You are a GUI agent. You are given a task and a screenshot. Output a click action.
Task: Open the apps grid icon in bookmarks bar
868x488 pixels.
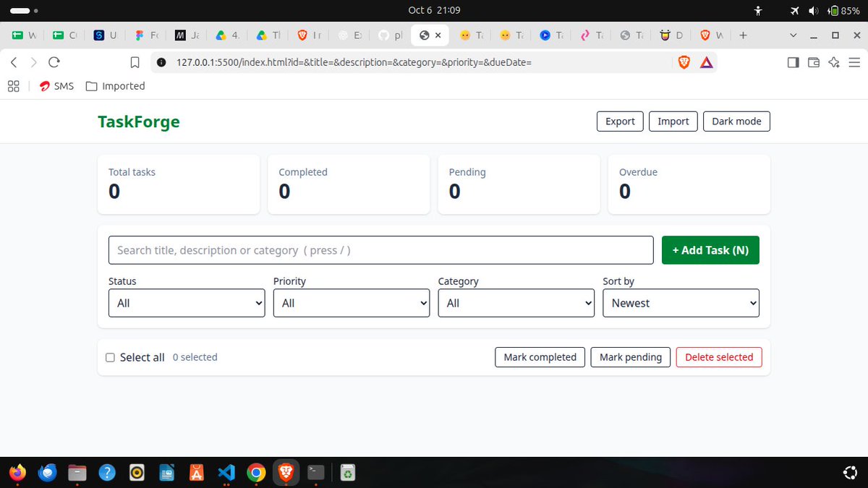[x=13, y=86]
